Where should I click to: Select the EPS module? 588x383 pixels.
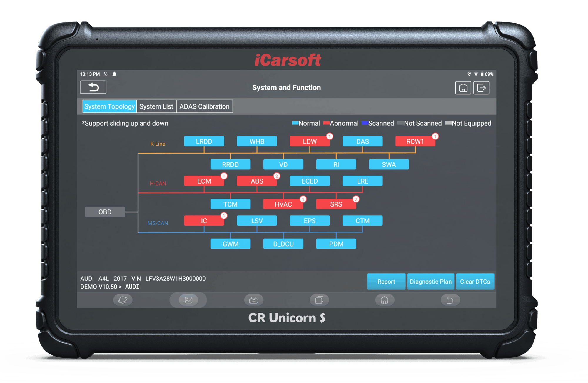[x=310, y=221]
